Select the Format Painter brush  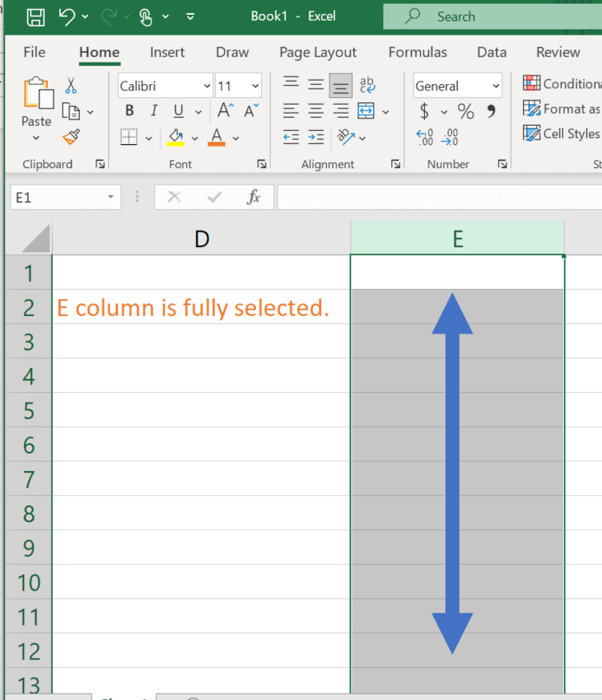tap(71, 137)
